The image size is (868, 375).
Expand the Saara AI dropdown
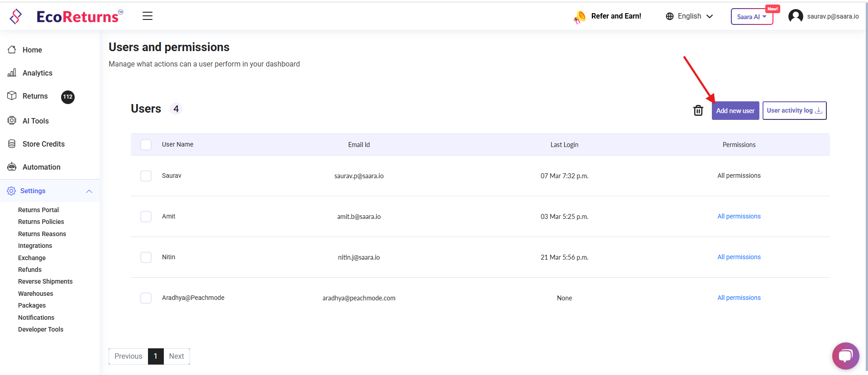[751, 17]
